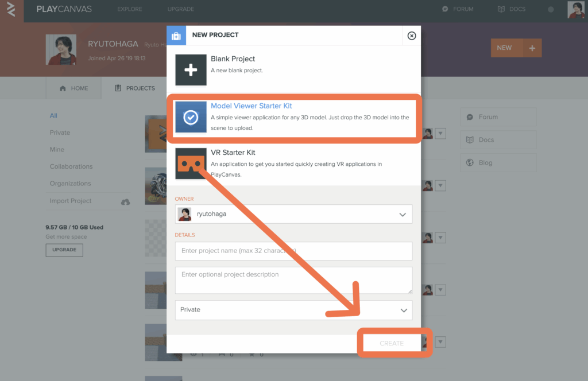Choose the Model Viewer Starter Kit checkmark icon
The width and height of the screenshot is (588, 381).
[x=191, y=117]
